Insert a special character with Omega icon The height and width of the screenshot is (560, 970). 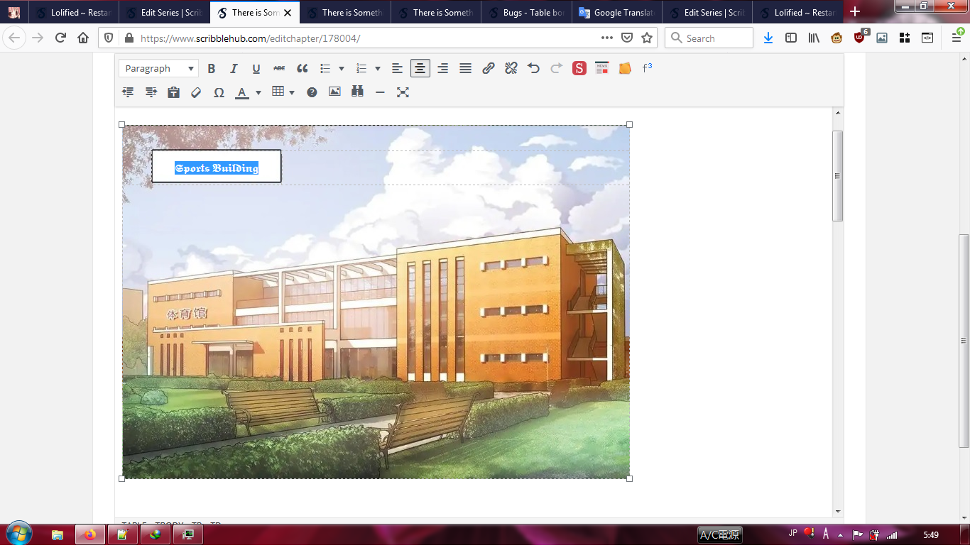click(x=219, y=92)
